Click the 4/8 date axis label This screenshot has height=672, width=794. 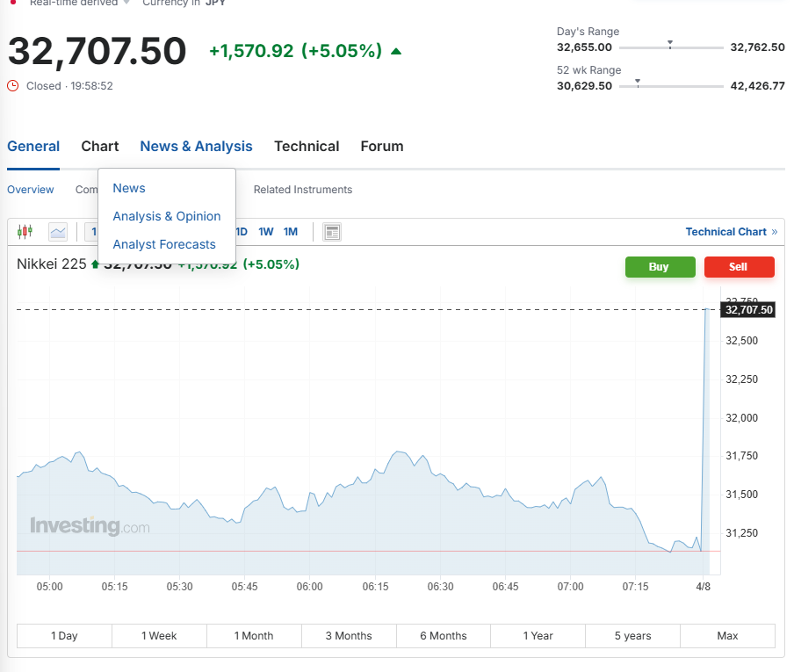pos(704,587)
